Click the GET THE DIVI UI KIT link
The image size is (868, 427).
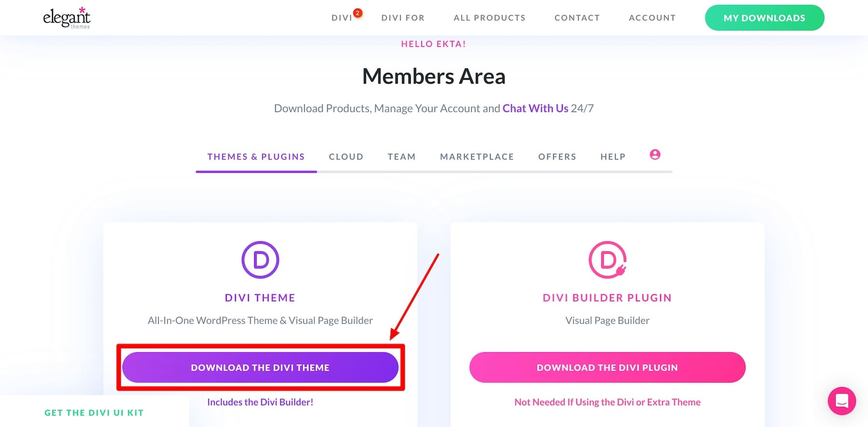pos(94,413)
